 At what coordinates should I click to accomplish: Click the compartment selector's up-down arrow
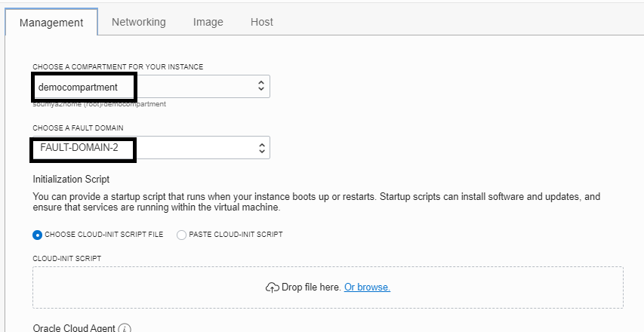tap(261, 87)
